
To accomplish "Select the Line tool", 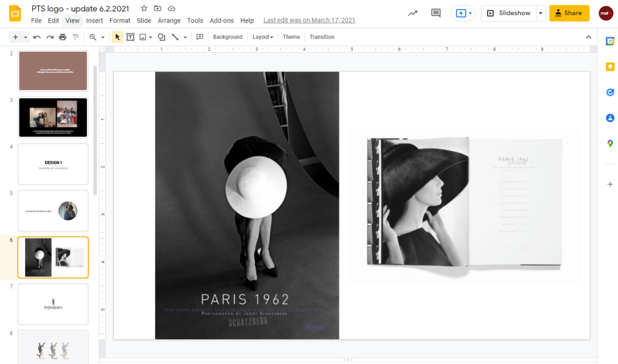I will click(176, 37).
